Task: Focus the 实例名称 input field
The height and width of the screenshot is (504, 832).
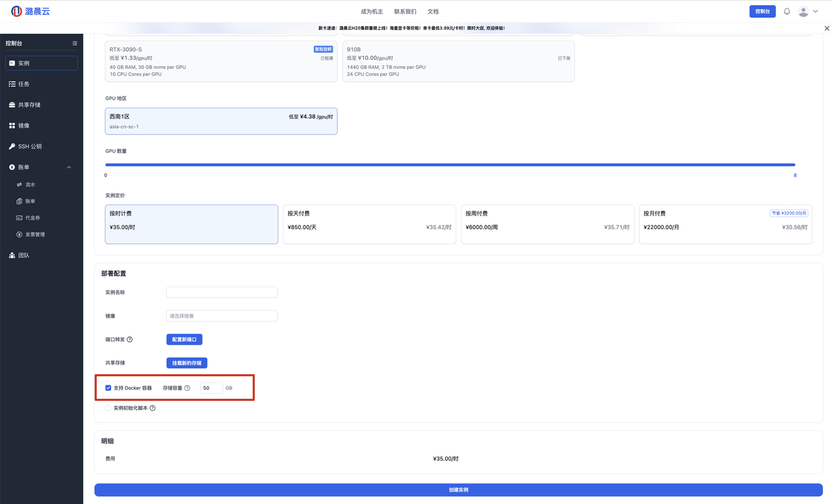Action: point(222,292)
